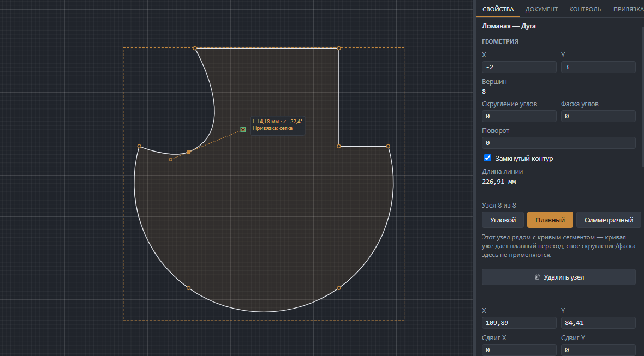The height and width of the screenshot is (356, 644).
Task: Click the Ломаная — Дуга title
Action: point(509,26)
